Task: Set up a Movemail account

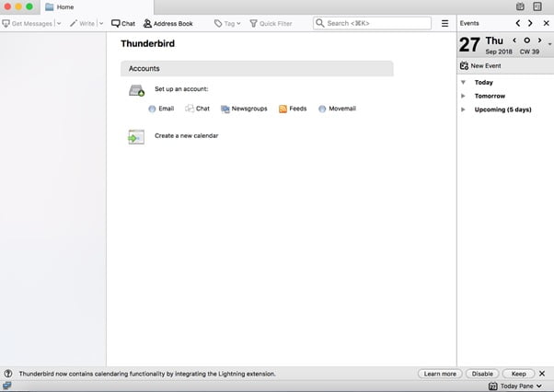Action: [337, 109]
